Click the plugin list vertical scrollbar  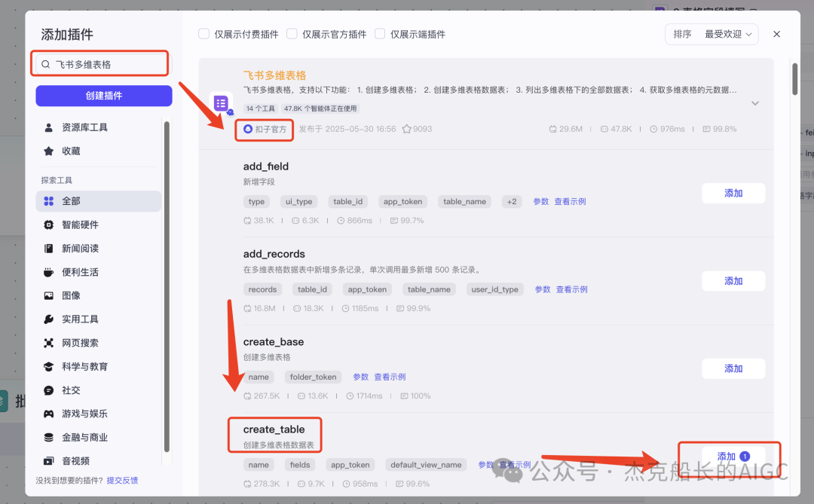(x=795, y=79)
